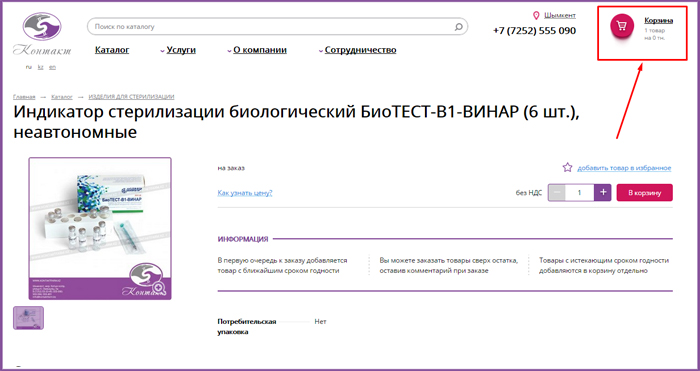Increase quantity with plus button
Image resolution: width=700 pixels, height=371 pixels.
(x=603, y=192)
